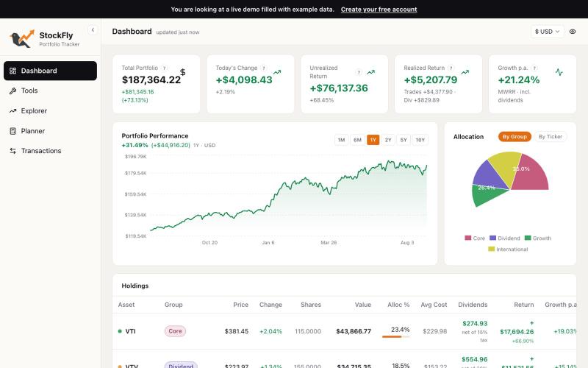Click the pink Core pie slice
Viewport: 588px width, 368px height.
[x=531, y=174]
